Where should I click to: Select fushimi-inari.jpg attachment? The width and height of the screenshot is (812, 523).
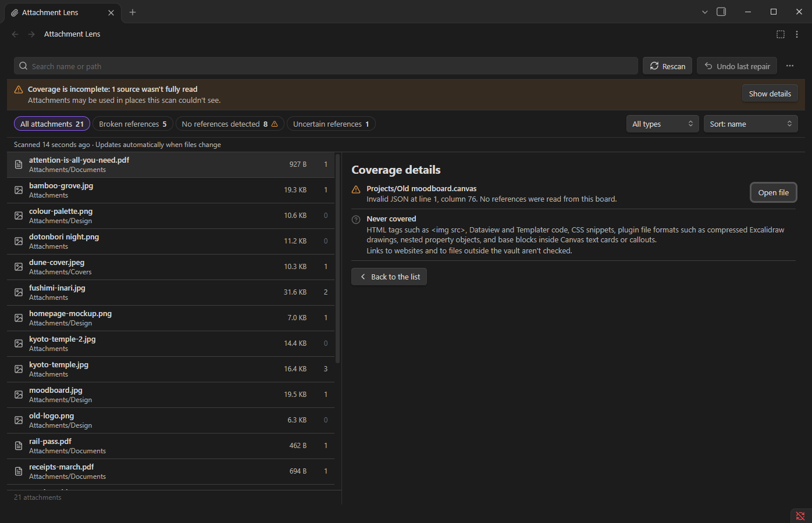(x=171, y=292)
